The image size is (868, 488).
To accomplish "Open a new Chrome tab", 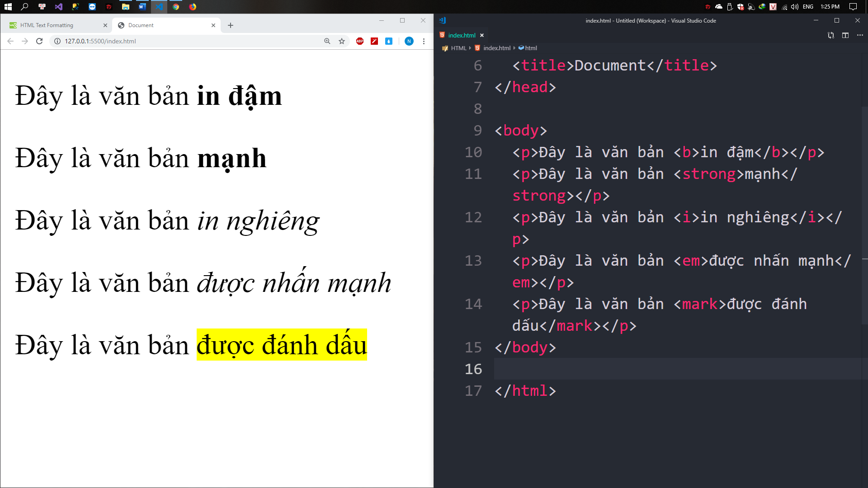I will pyautogui.click(x=231, y=25).
